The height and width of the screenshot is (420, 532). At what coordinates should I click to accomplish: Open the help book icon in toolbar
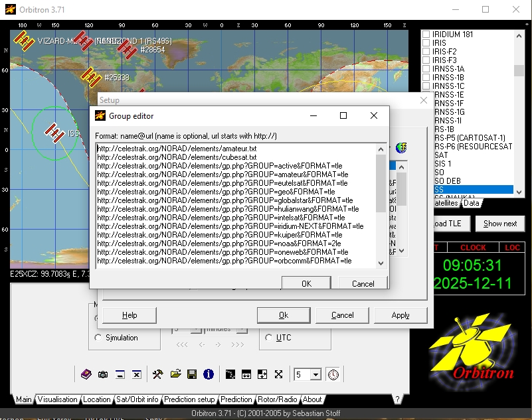86,374
